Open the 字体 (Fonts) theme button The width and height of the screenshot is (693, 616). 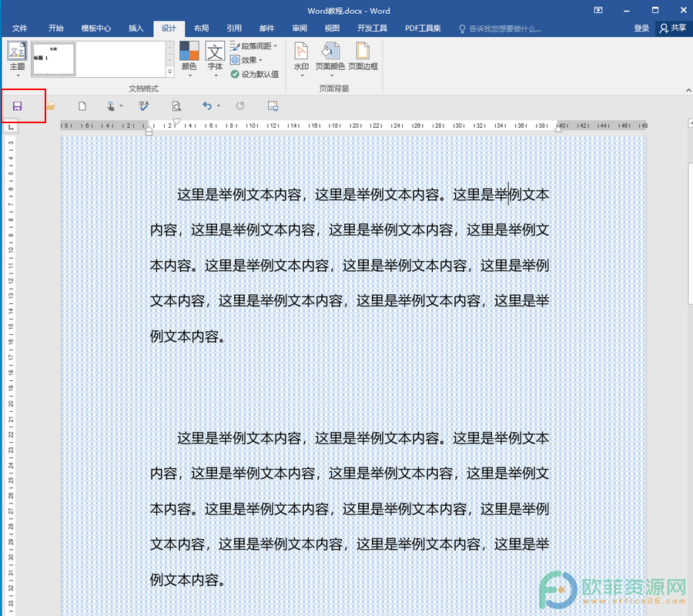pos(216,59)
